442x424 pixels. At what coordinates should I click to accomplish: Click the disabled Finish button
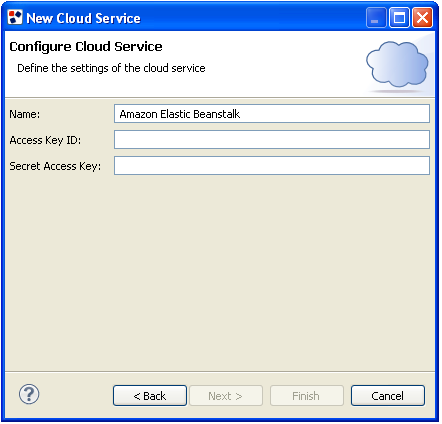[x=306, y=396]
